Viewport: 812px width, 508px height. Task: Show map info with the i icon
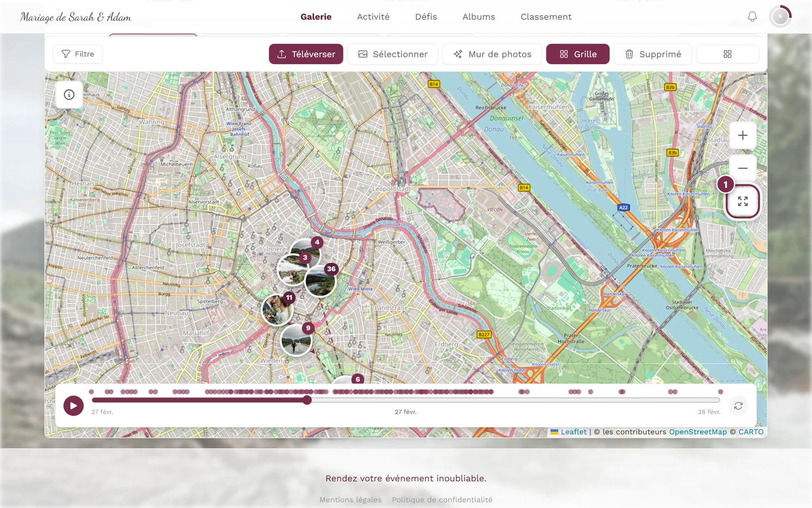[x=69, y=95]
